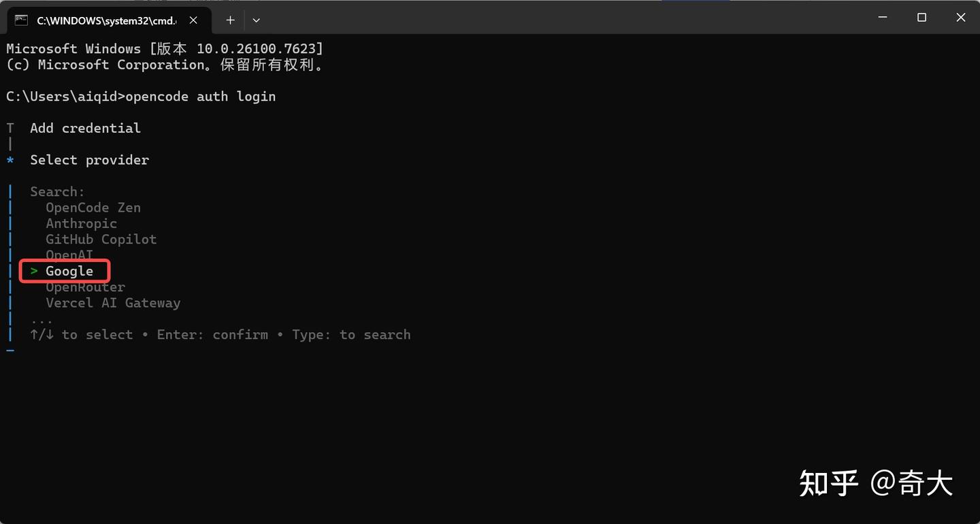Select the OpenCode Zen provider
Viewport: 980px width, 524px height.
(93, 208)
